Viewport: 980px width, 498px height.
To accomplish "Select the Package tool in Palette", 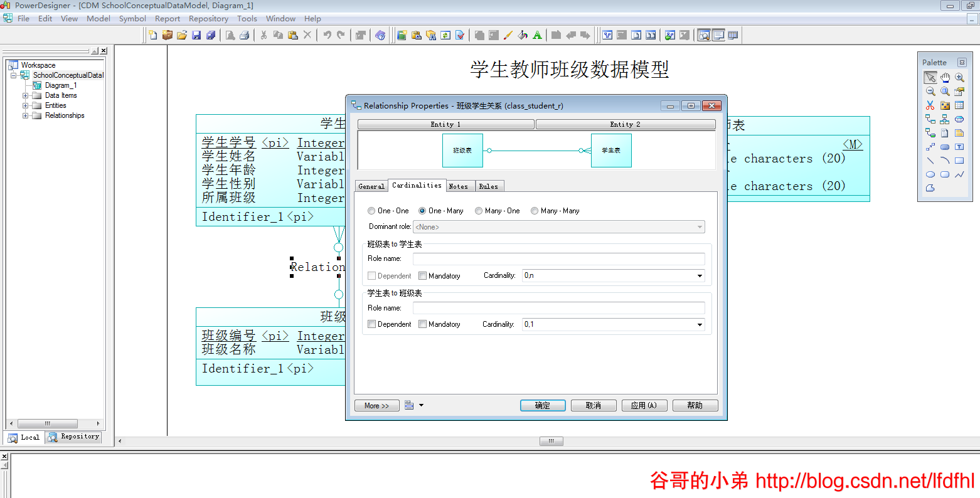I will pyautogui.click(x=945, y=105).
